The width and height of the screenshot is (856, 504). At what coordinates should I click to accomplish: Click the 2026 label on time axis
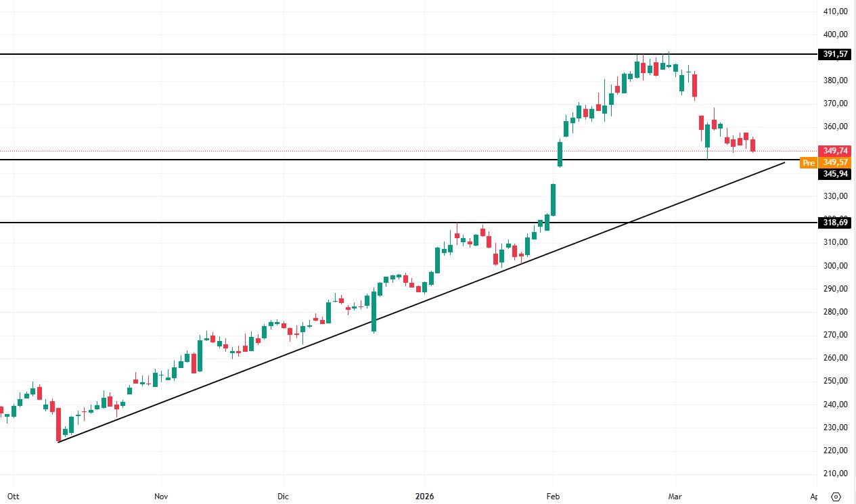424,497
